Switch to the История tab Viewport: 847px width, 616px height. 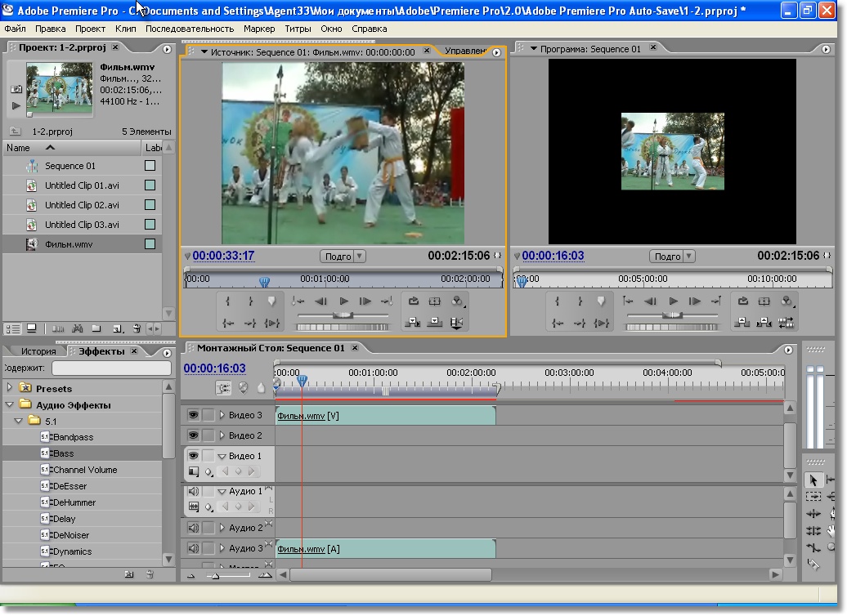pyautogui.click(x=38, y=351)
